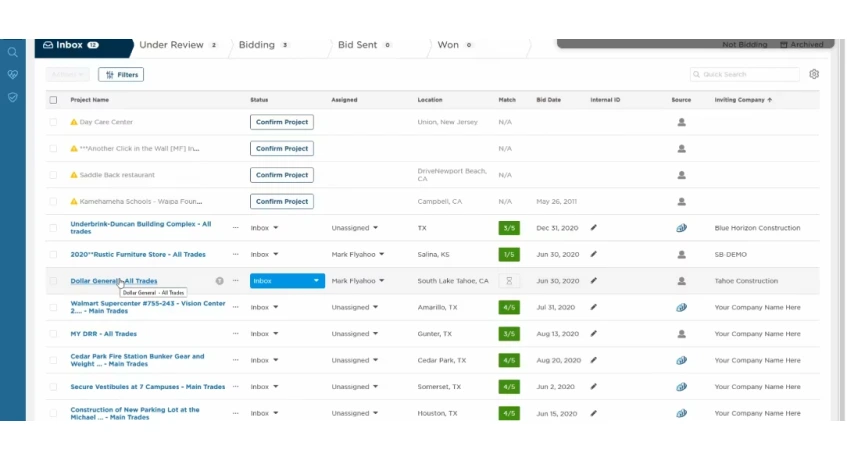The image size is (847, 460).
Task: Edit internal ID for Cedar Park Fire Station
Action: [x=593, y=360]
